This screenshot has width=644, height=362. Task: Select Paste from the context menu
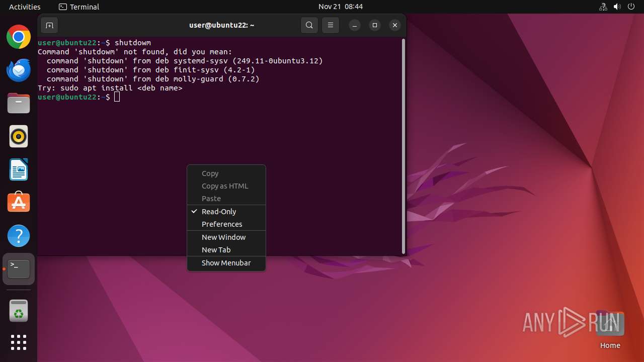pos(226,199)
